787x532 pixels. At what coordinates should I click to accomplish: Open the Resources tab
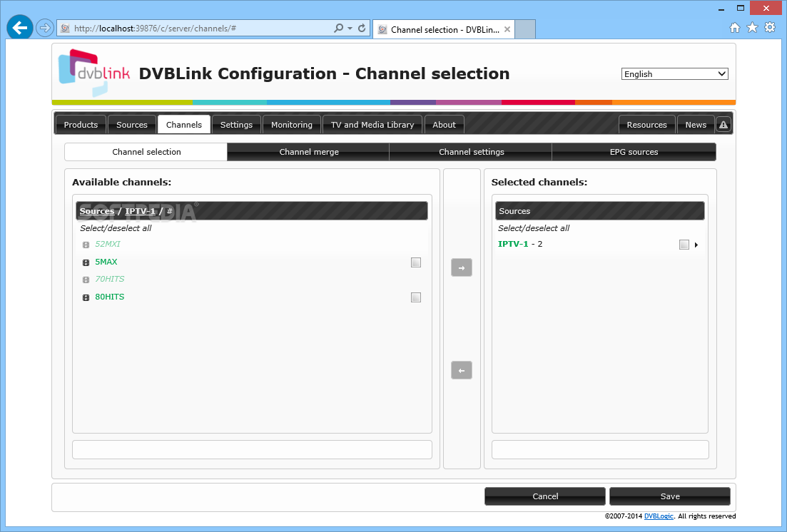646,125
